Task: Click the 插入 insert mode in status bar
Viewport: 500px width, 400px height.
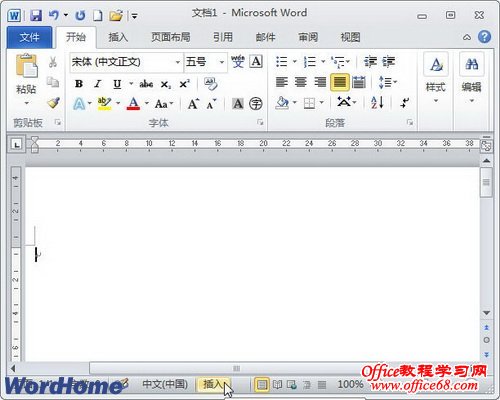Action: coord(213,384)
